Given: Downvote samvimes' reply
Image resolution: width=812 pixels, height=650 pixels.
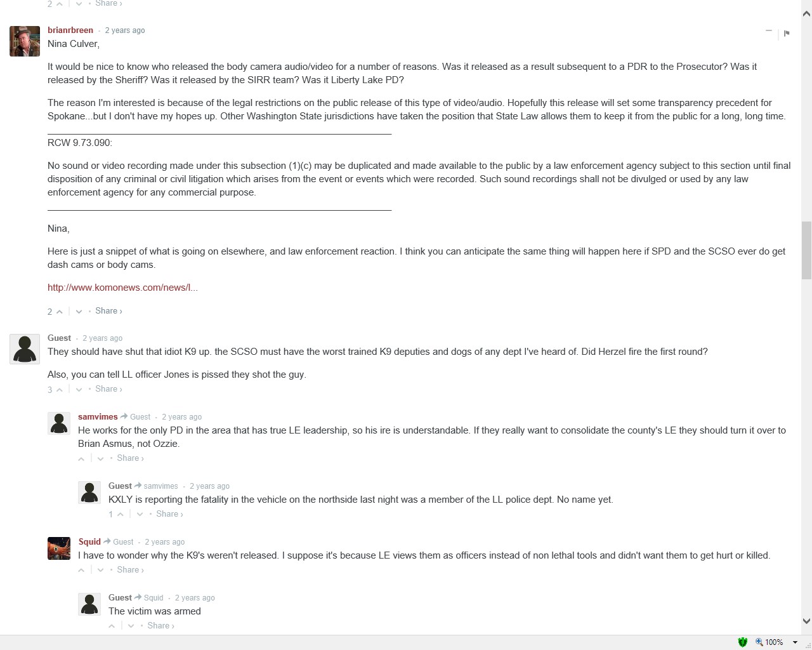Looking at the screenshot, I should (100, 458).
